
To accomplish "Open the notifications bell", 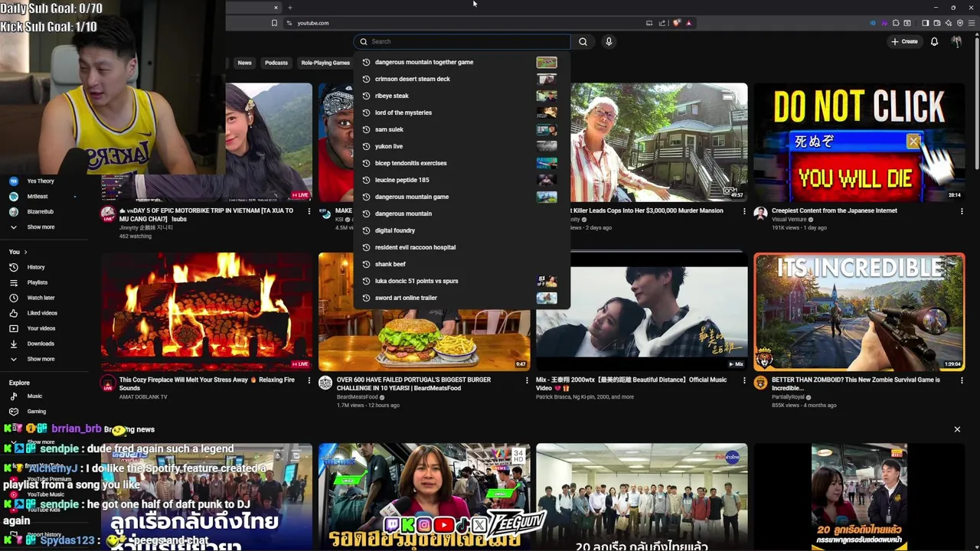I will point(934,41).
